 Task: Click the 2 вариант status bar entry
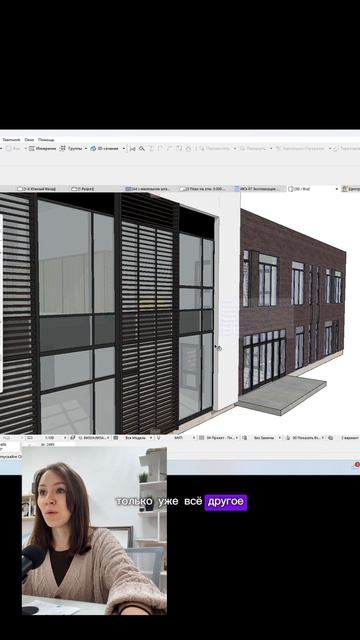349,438
